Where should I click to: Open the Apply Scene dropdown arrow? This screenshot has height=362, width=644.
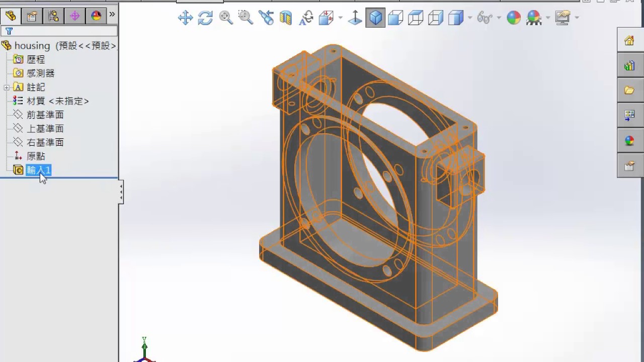(x=548, y=19)
